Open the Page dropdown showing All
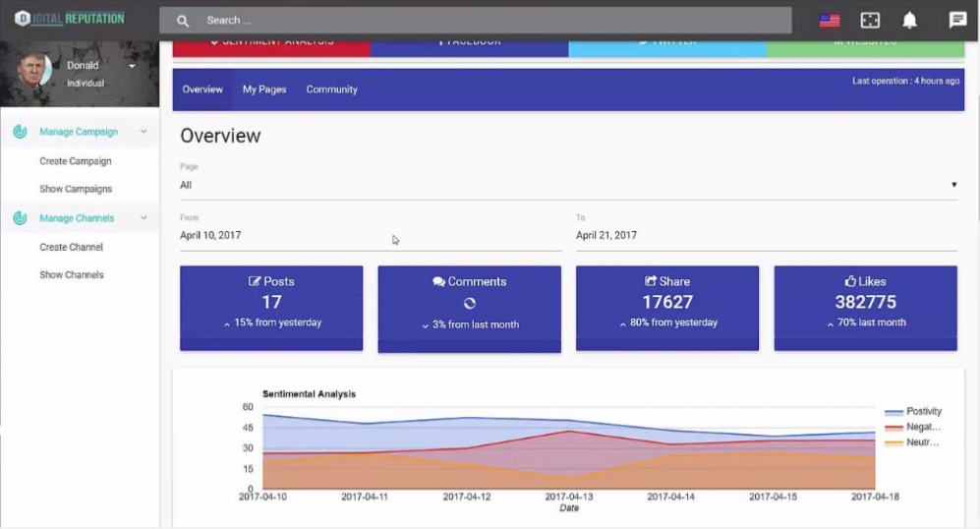This screenshot has width=980, height=529. click(x=567, y=185)
